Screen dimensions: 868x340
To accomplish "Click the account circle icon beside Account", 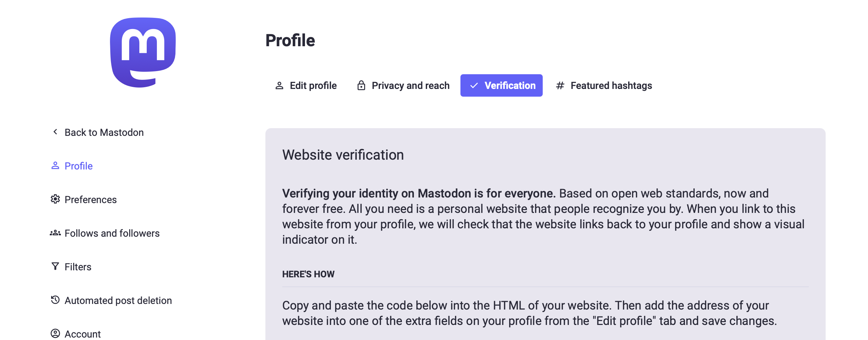I will pyautogui.click(x=55, y=333).
